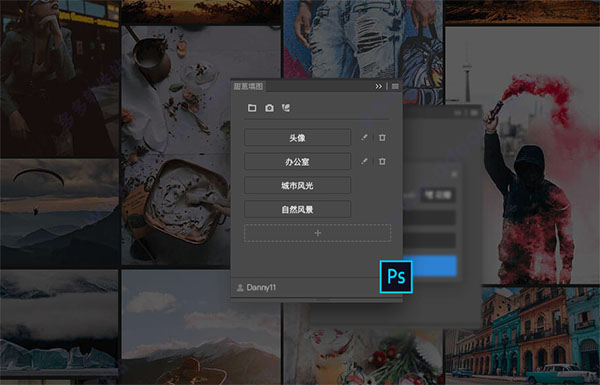Select the 办公室 category button
Image resolution: width=600 pixels, height=385 pixels.
point(297,162)
